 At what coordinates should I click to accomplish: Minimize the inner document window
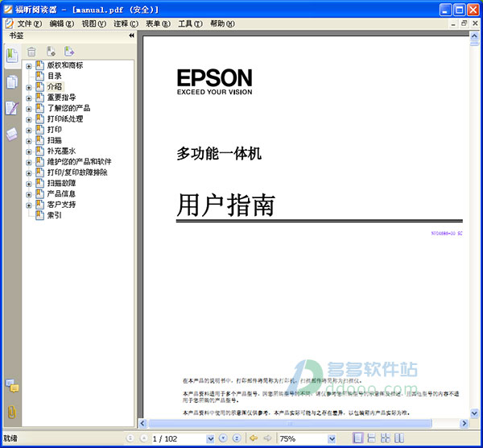[x=453, y=23]
